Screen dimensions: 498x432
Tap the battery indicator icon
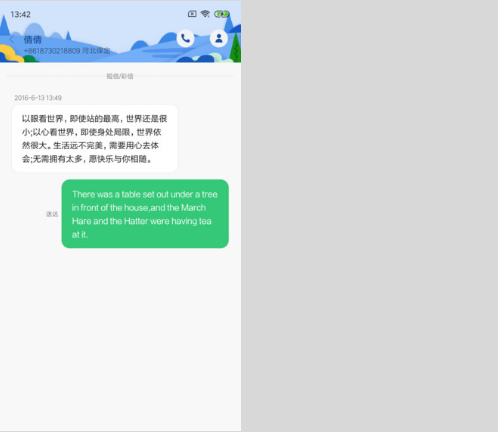tap(222, 14)
